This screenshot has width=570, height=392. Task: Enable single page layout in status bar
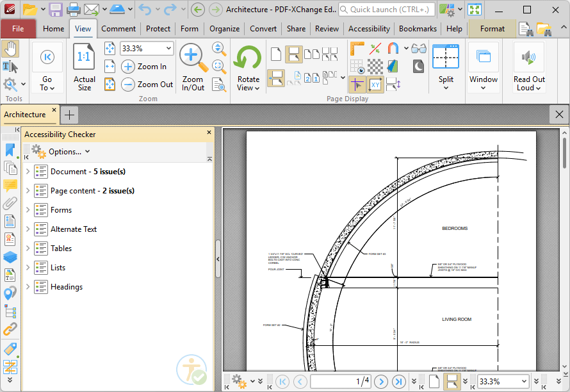tap(434, 381)
